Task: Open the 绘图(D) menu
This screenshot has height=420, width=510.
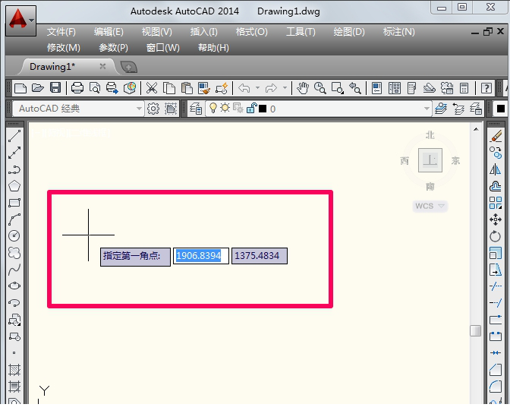Action: [349, 32]
